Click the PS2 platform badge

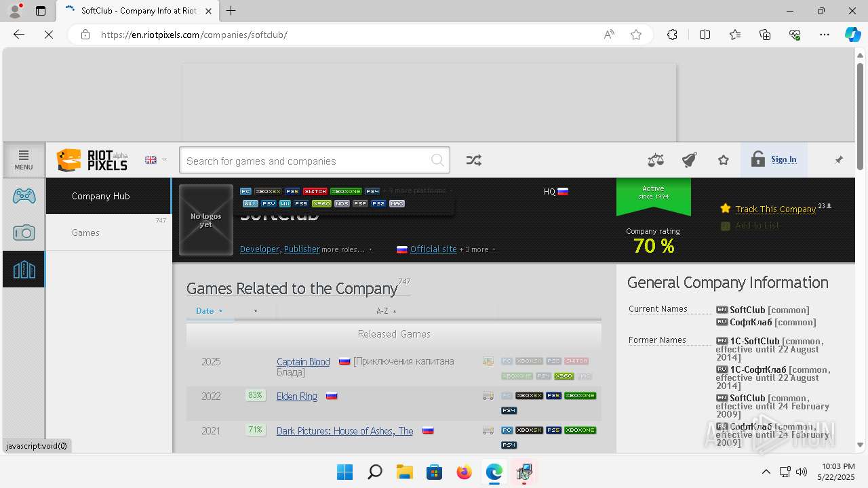(x=378, y=203)
